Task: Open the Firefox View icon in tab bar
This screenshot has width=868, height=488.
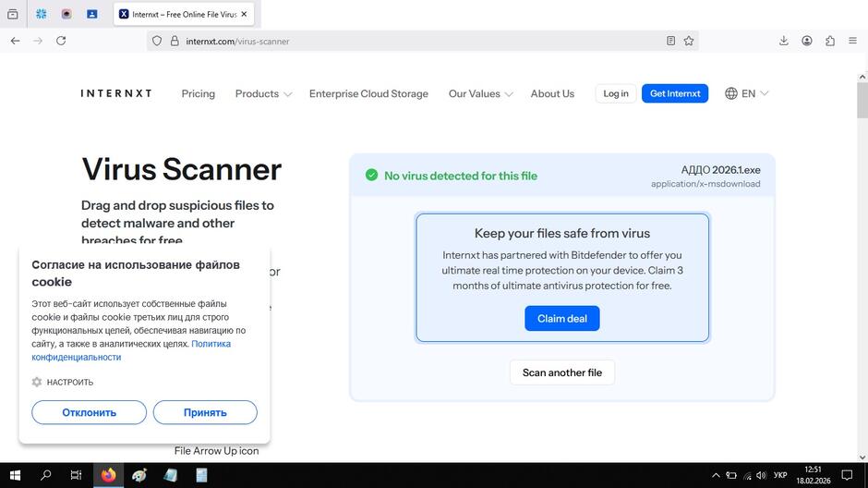Action: [x=13, y=15]
